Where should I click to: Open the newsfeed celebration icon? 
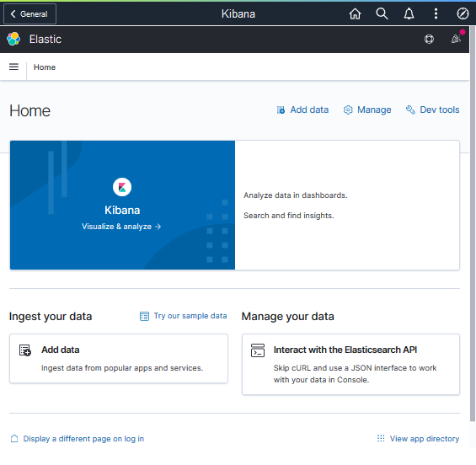(456, 39)
